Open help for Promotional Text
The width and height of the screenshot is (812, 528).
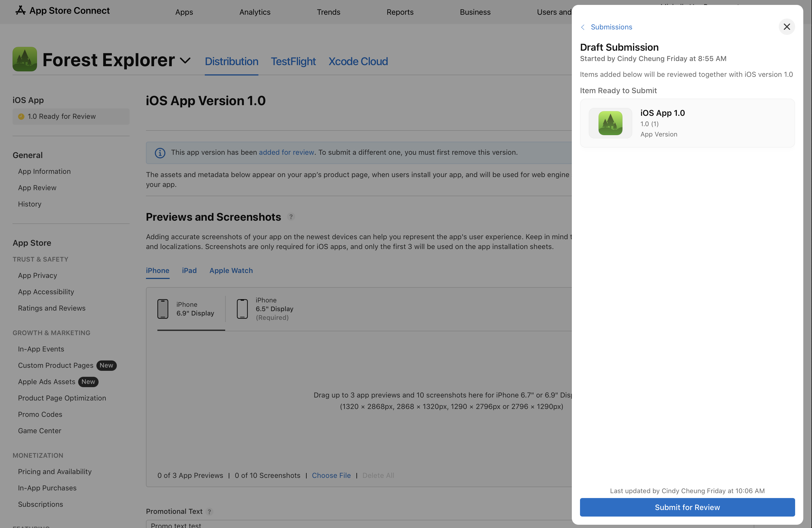(x=209, y=512)
